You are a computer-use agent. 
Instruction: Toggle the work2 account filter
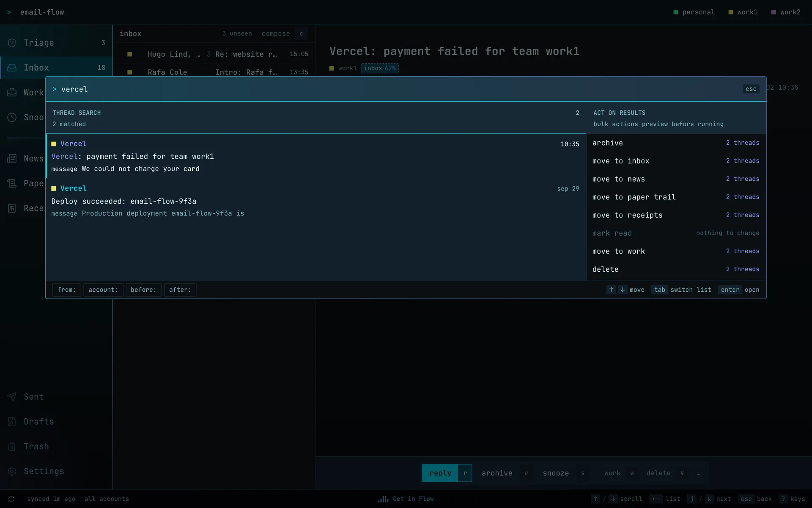tap(786, 12)
